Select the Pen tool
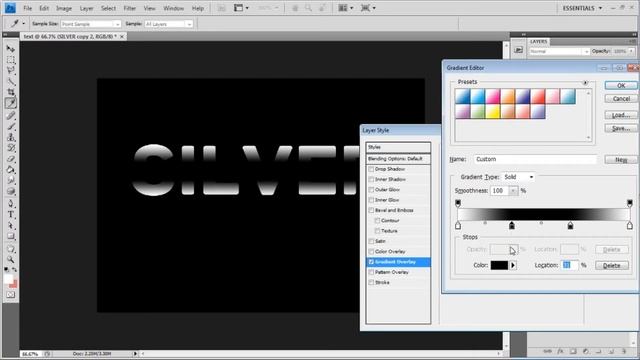 pos(11,204)
